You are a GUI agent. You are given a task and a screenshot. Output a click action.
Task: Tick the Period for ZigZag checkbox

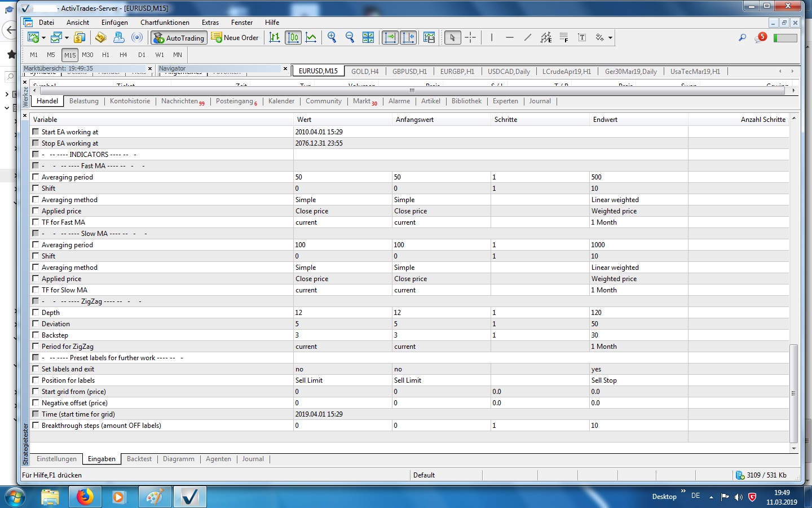(x=36, y=346)
